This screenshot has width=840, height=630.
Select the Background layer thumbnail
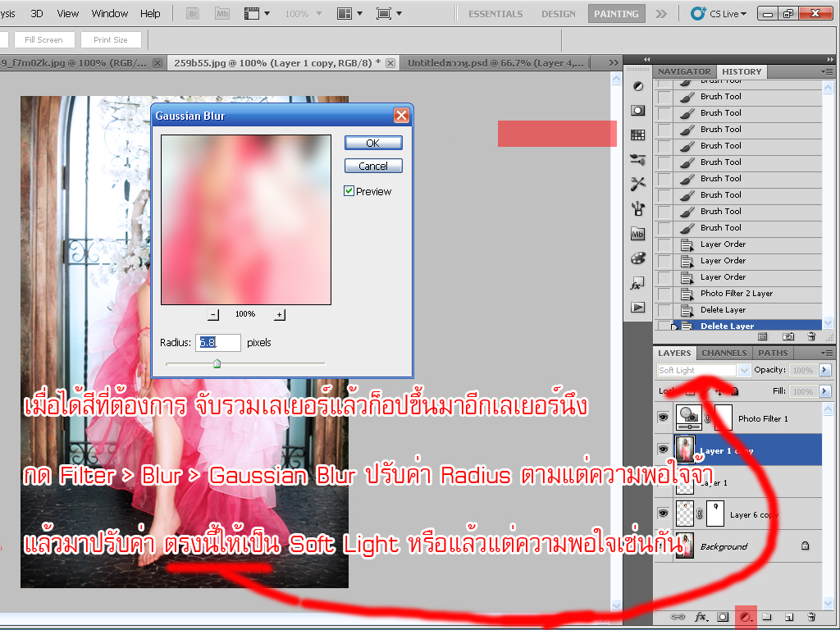click(x=685, y=546)
